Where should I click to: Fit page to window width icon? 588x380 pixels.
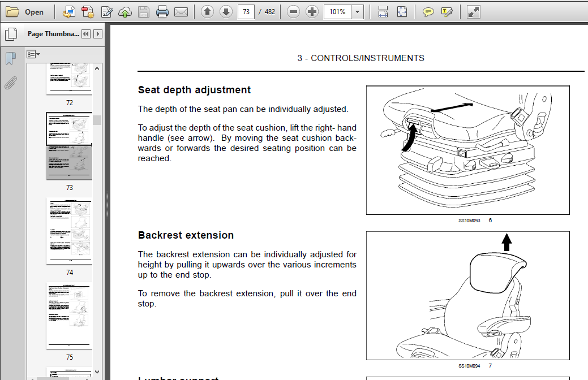pyautogui.click(x=383, y=12)
